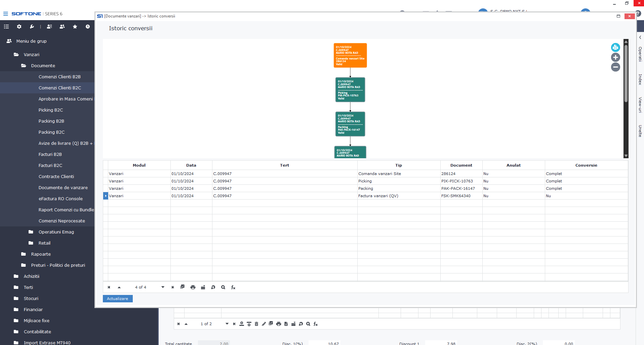
Task: Click the fx formula icon in the 4 of 4 toolbar
Action: [233, 287]
